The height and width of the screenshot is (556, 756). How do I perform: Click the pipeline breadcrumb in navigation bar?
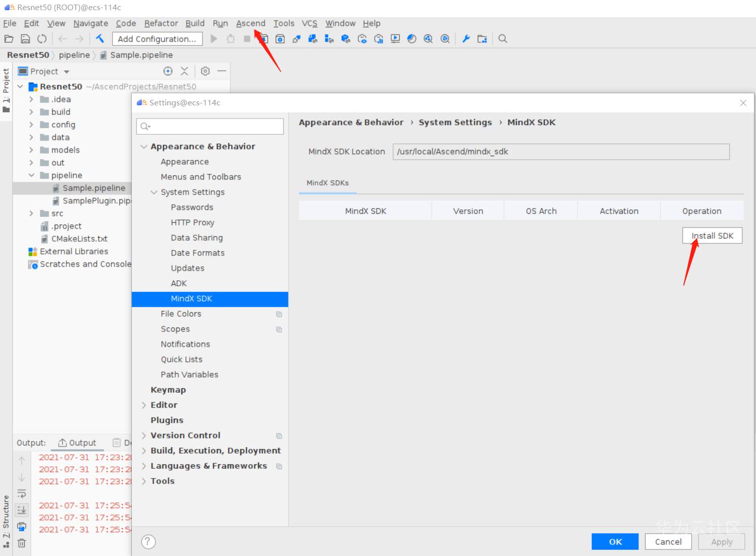[74, 55]
